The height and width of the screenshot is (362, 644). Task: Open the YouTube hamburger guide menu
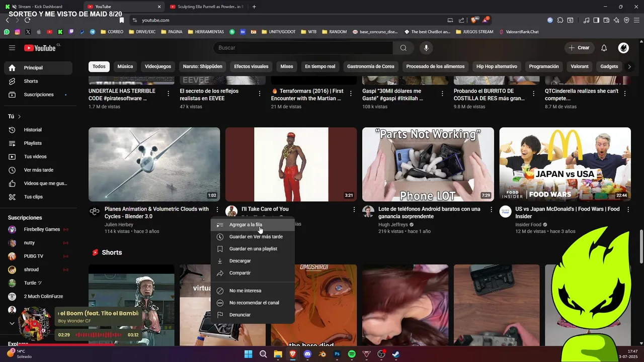(12, 48)
